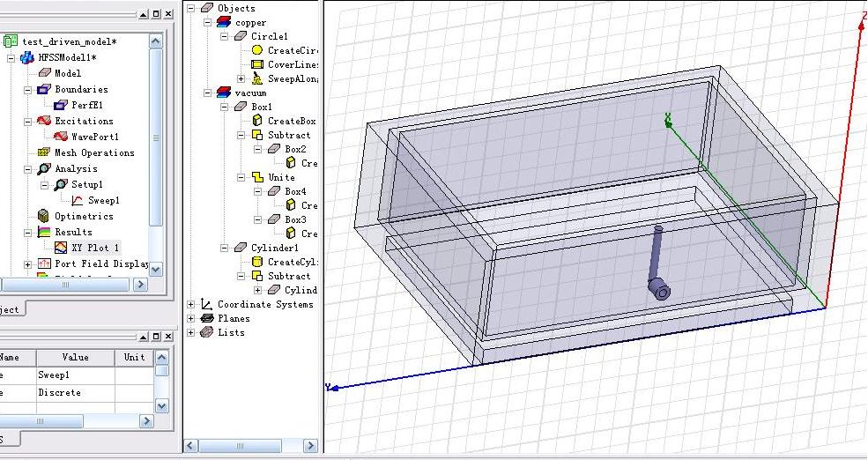868x460 pixels.
Task: Click the Results icon
Action: pos(44,232)
